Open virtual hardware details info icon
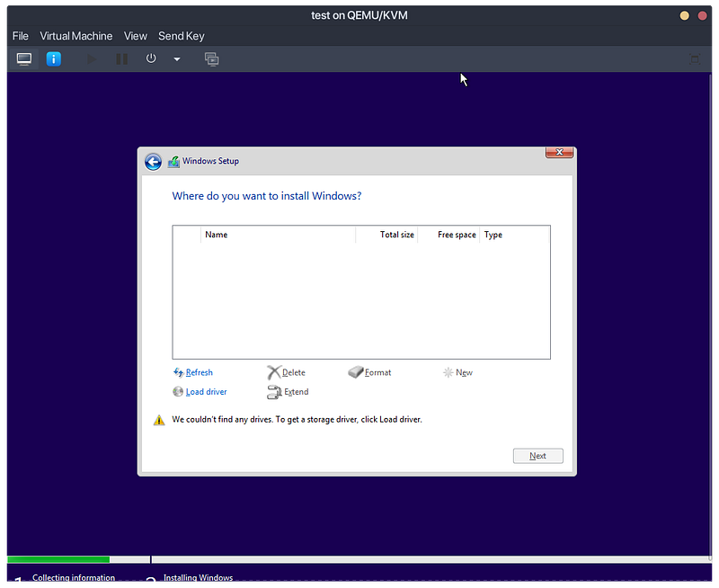Image resolution: width=719 pixels, height=588 pixels. click(x=54, y=59)
